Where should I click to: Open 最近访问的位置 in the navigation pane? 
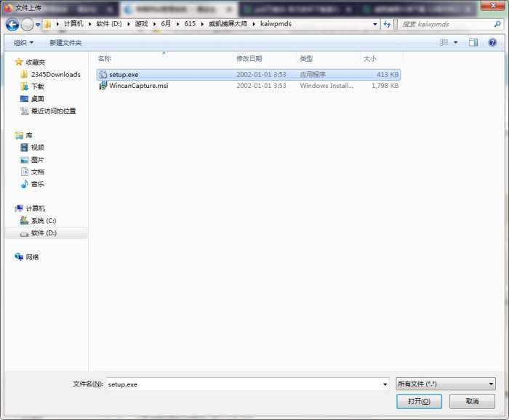[53, 111]
